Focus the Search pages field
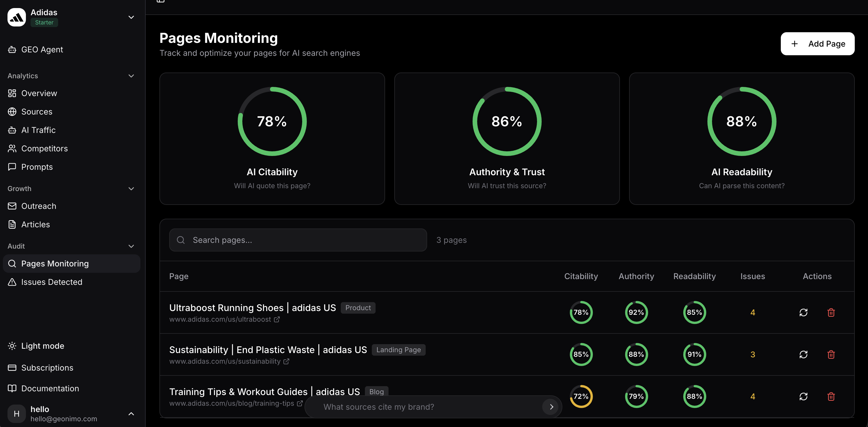This screenshot has height=427, width=868. coord(298,240)
